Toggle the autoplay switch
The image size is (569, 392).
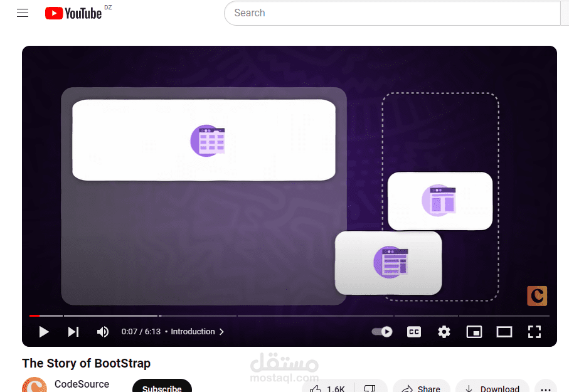[382, 332]
